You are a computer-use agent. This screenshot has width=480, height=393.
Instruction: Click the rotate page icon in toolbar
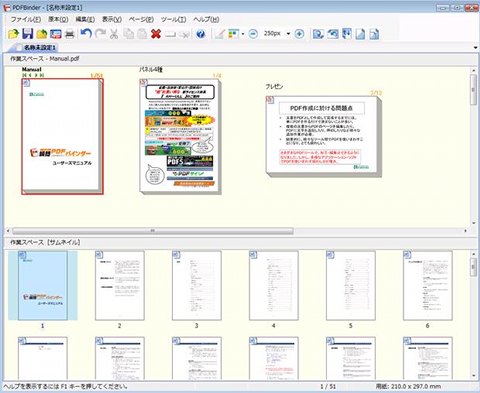pyautogui.click(x=332, y=34)
